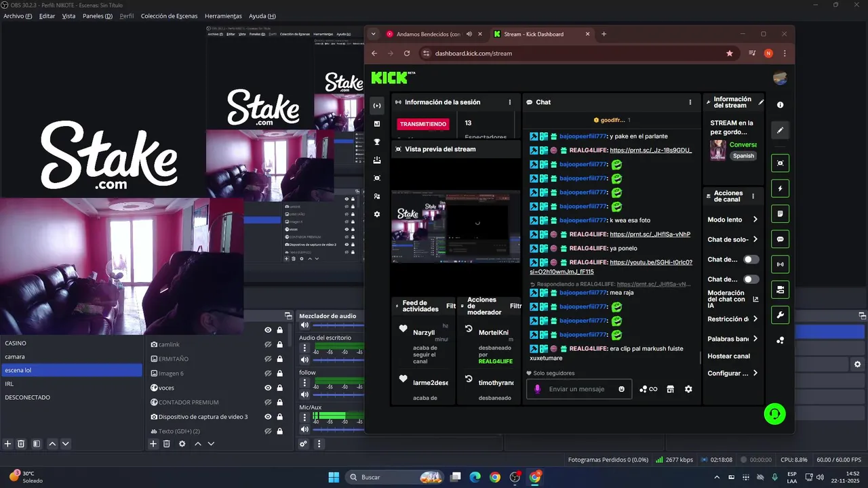Screen dimensions: 868x488
Task: Open stream icon in Kick left sidebar
Action: click(x=377, y=105)
